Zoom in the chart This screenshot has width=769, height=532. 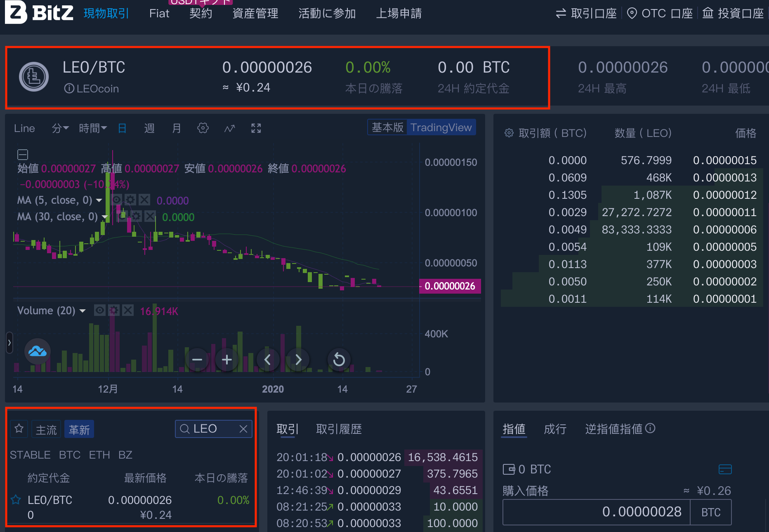coord(227,360)
